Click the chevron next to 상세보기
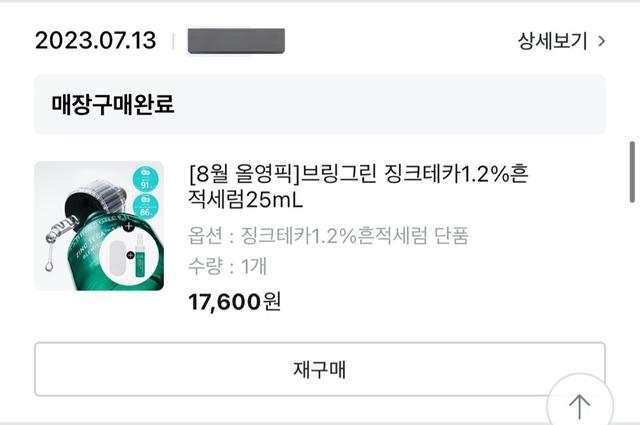640x425 pixels. pos(601,41)
